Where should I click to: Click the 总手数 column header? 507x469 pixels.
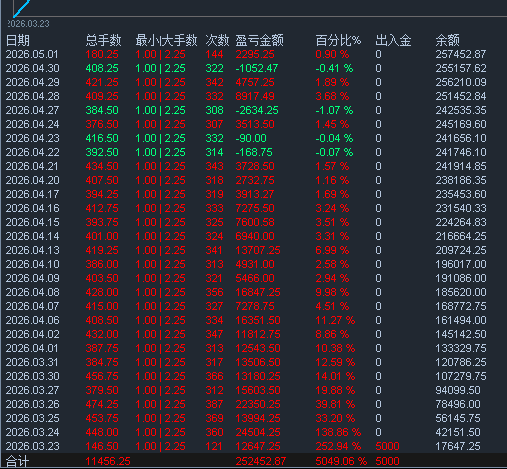point(103,41)
